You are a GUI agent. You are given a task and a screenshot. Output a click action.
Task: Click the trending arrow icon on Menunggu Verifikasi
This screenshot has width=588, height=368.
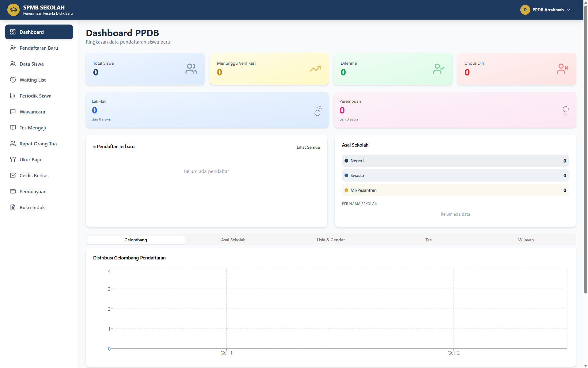click(x=315, y=69)
